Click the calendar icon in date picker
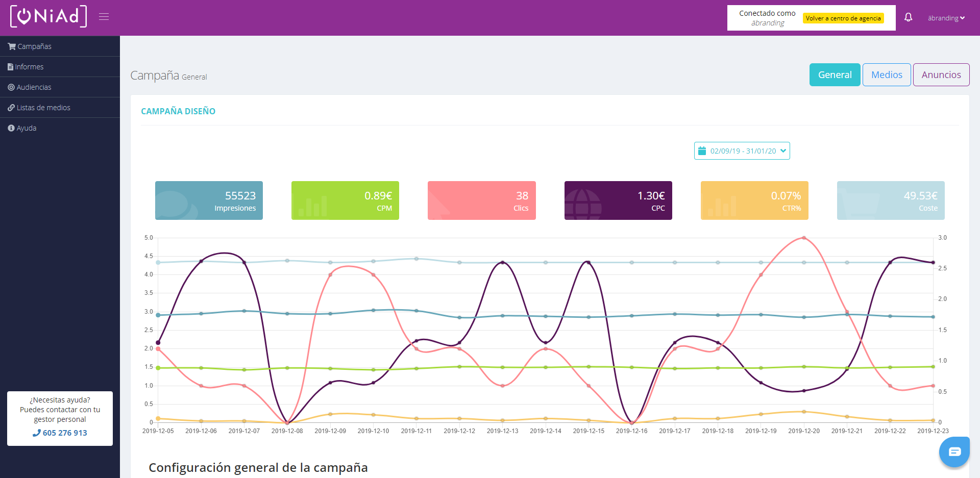 pyautogui.click(x=702, y=151)
